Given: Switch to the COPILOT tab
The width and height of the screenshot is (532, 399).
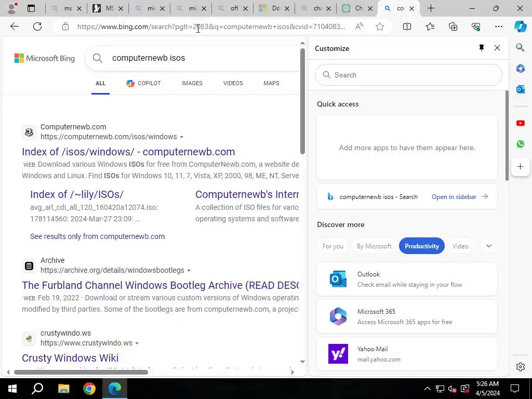Looking at the screenshot, I should tap(143, 83).
